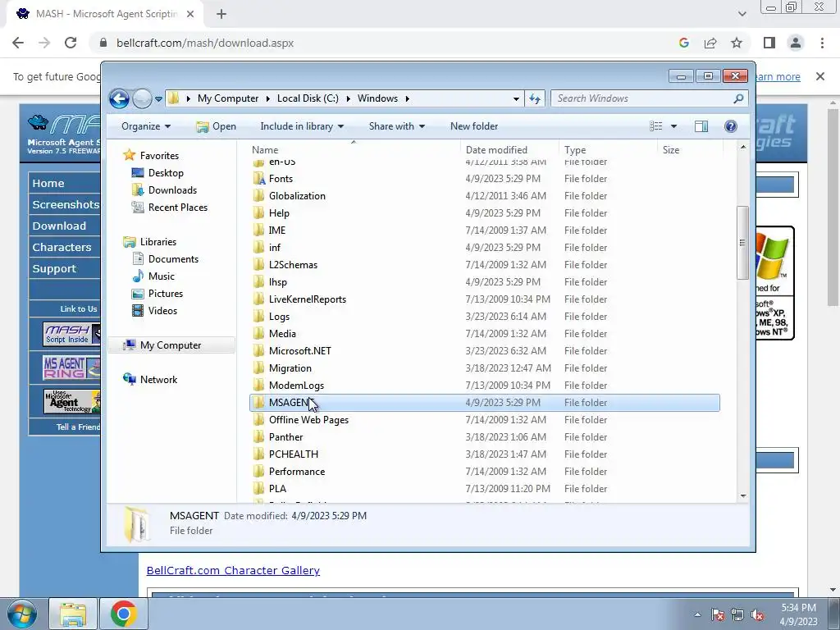The image size is (840, 630).
Task: Select the Globalization folder
Action: pyautogui.click(x=484, y=196)
